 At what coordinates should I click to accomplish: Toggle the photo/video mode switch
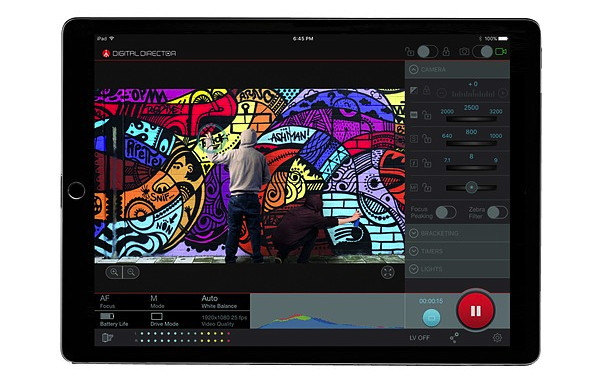(x=482, y=52)
